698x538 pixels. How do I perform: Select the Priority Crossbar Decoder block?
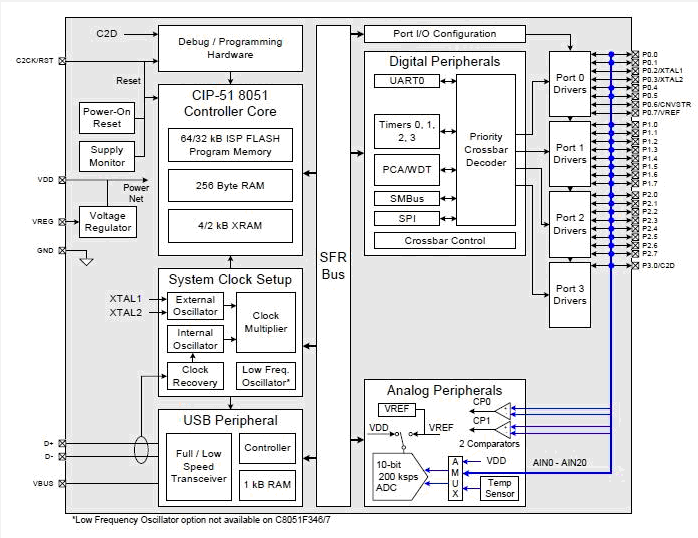486,150
